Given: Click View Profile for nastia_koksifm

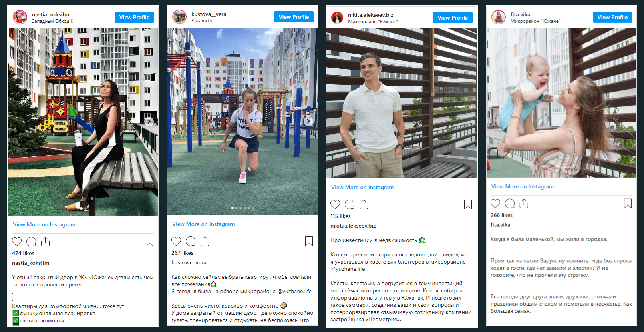Looking at the screenshot, I should pyautogui.click(x=134, y=17).
